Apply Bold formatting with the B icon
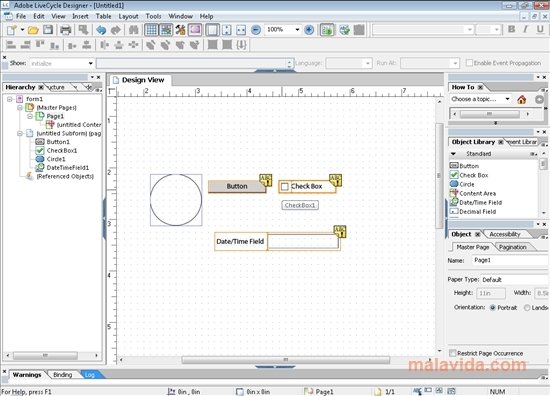Image resolution: width=550 pixels, height=396 pixels. [x=511, y=29]
